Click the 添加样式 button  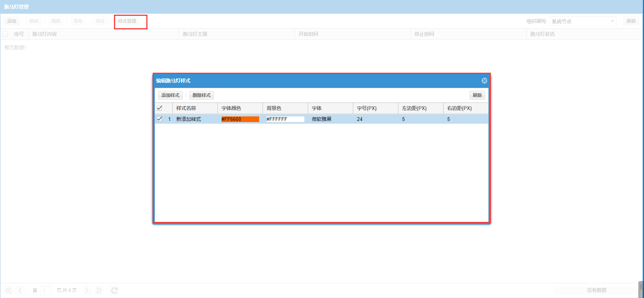coord(170,95)
